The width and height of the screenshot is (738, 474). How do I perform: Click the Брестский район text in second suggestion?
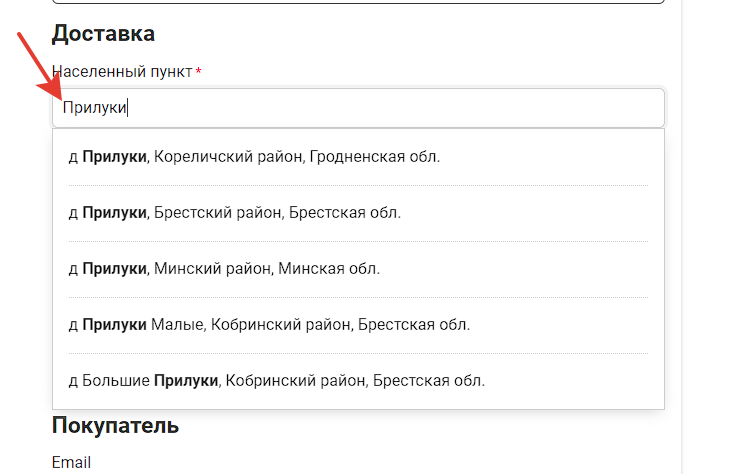point(219,213)
